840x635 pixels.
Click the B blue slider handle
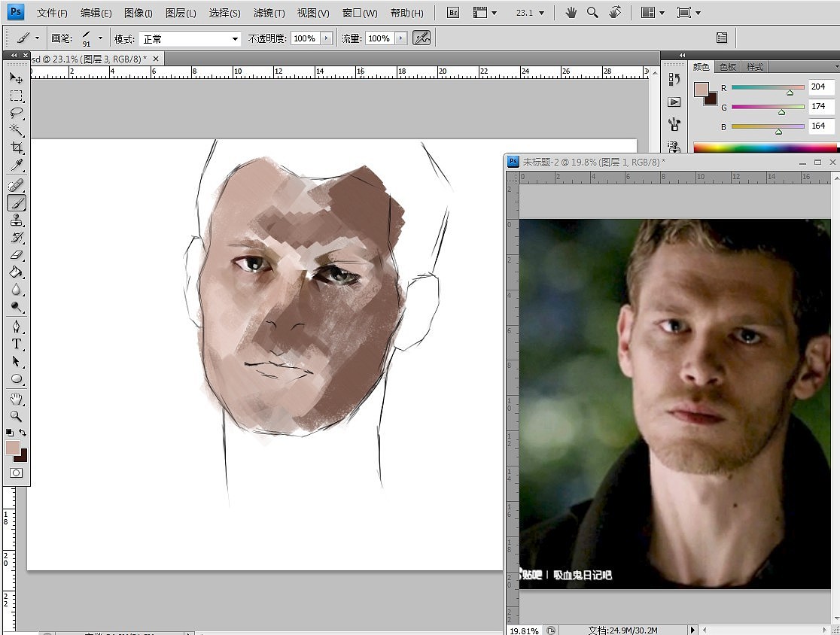[778, 131]
